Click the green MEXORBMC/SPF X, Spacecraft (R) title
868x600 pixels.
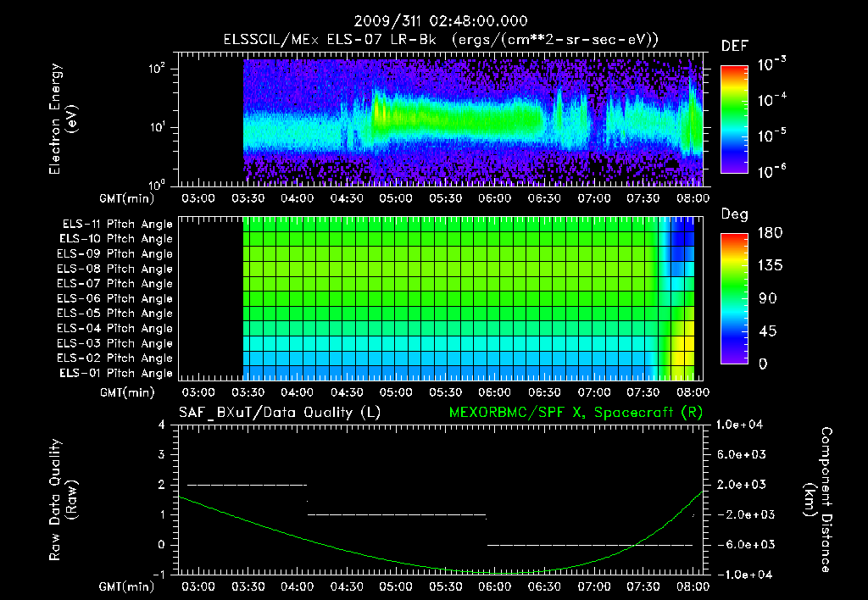576,413
